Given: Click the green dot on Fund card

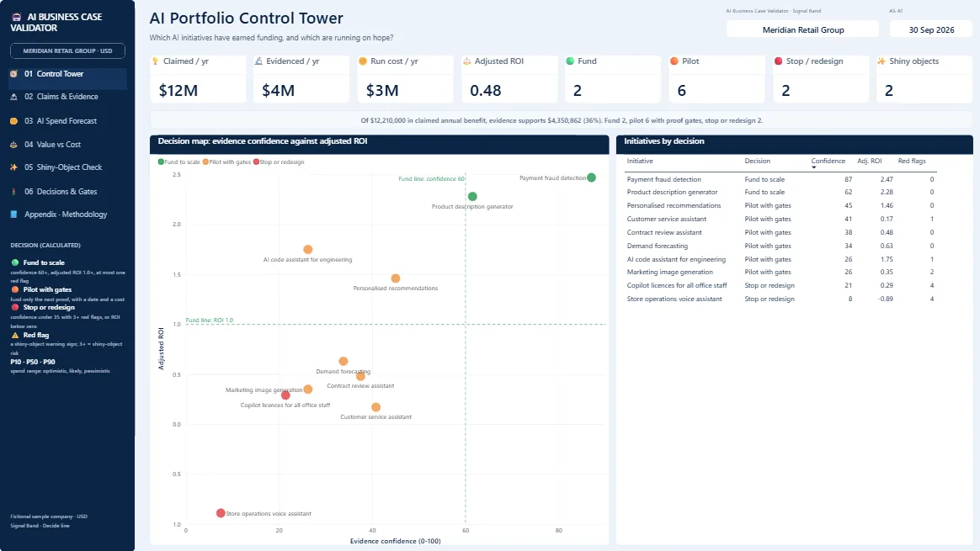Looking at the screenshot, I should (x=570, y=61).
